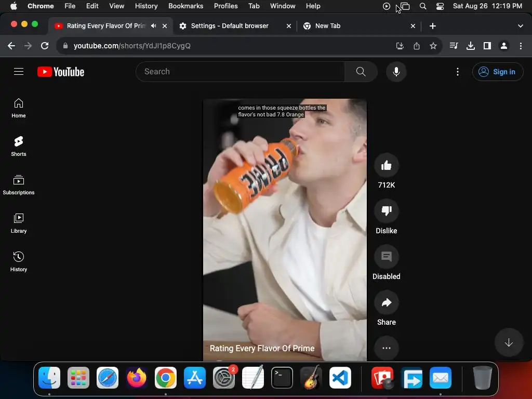The height and width of the screenshot is (399, 532).
Task: Click Sign in button
Action: 497,72
